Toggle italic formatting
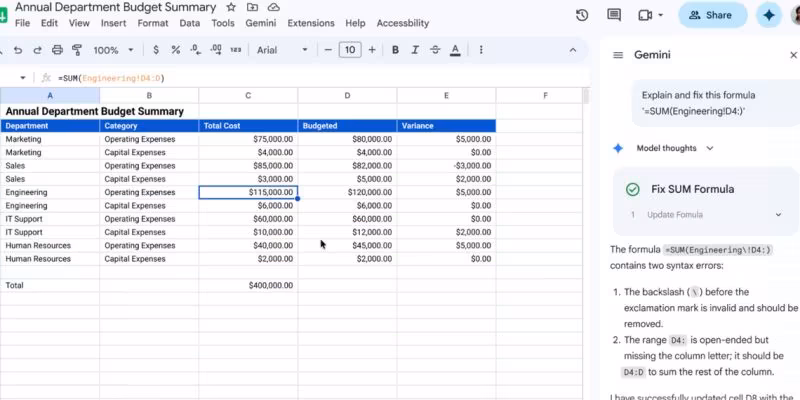This screenshot has width=800, height=400. (x=415, y=50)
